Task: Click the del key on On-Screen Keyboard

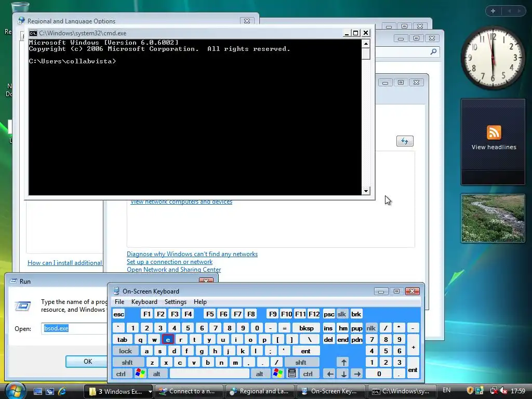Action: pyautogui.click(x=328, y=339)
